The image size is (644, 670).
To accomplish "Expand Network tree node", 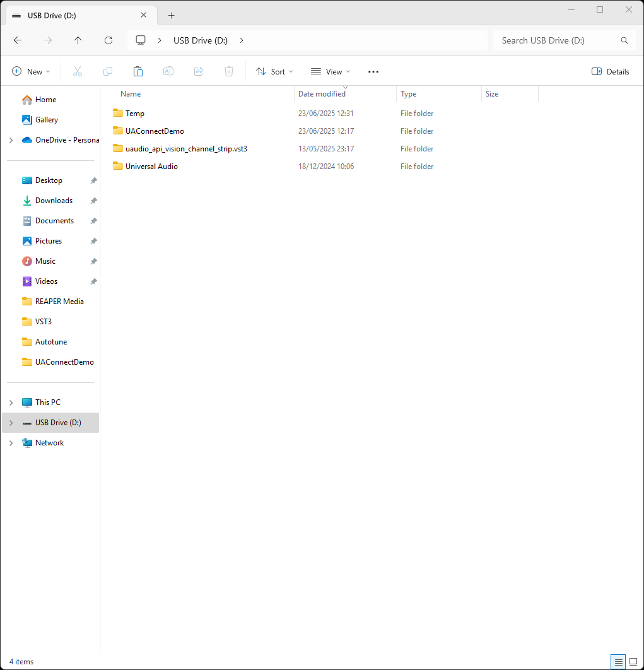I will click(x=11, y=443).
